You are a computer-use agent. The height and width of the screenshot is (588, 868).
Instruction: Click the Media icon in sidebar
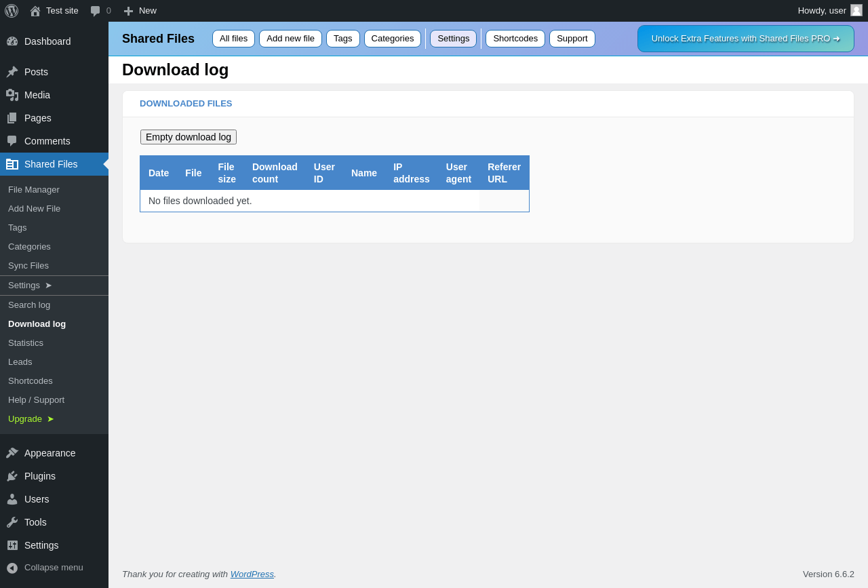pyautogui.click(x=12, y=95)
